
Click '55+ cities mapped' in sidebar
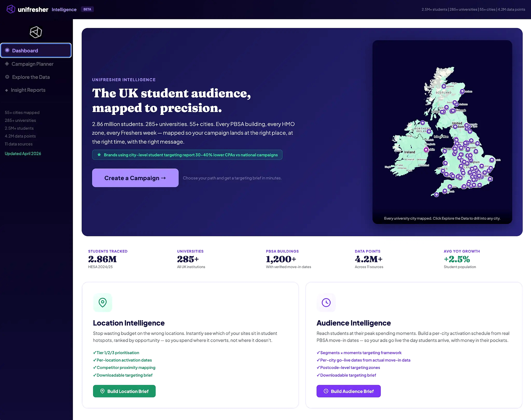tap(22, 112)
